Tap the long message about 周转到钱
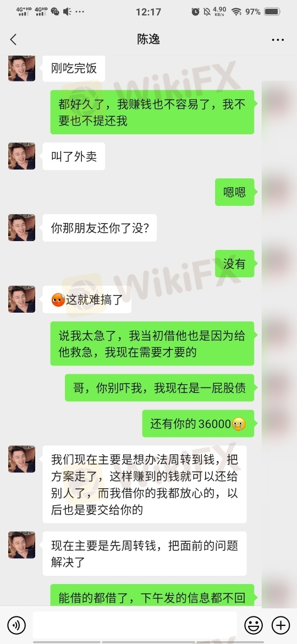This screenshot has height=644, width=297. (145, 484)
